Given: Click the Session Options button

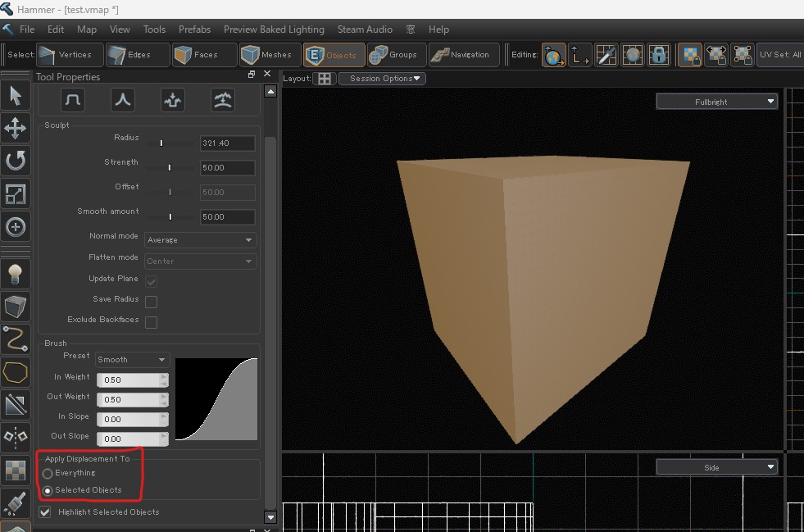Looking at the screenshot, I should (x=383, y=79).
